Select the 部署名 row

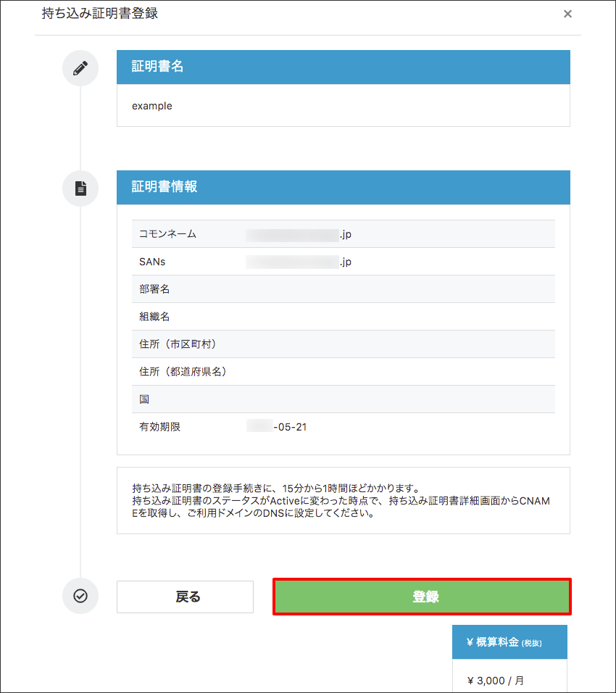343,289
